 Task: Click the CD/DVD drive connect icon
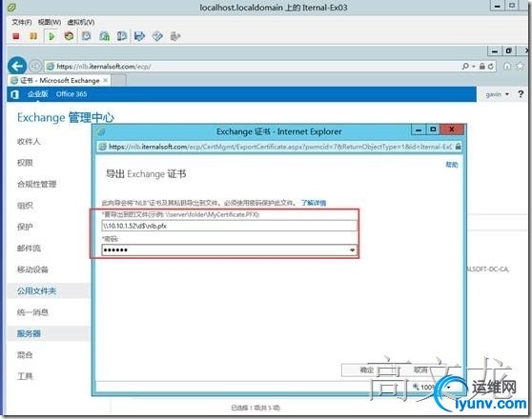click(157, 36)
